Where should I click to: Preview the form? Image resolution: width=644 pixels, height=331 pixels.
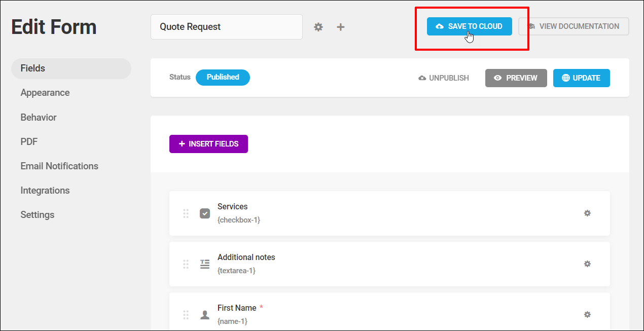click(x=516, y=78)
